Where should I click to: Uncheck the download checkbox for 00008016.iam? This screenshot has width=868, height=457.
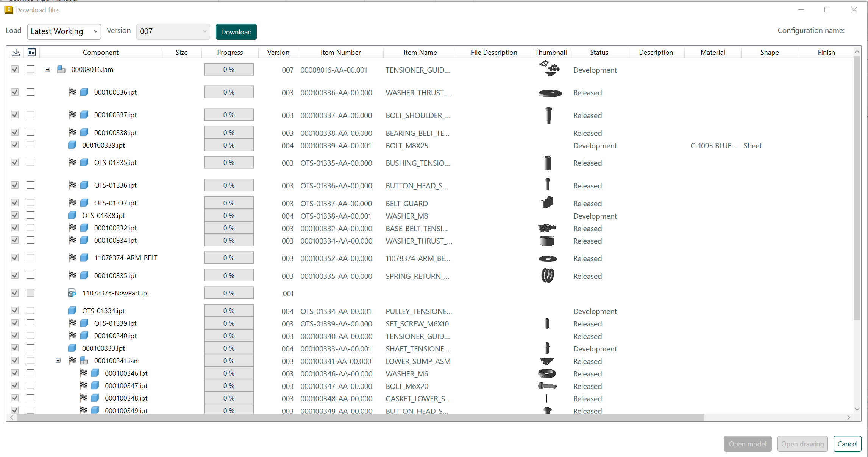pyautogui.click(x=15, y=69)
